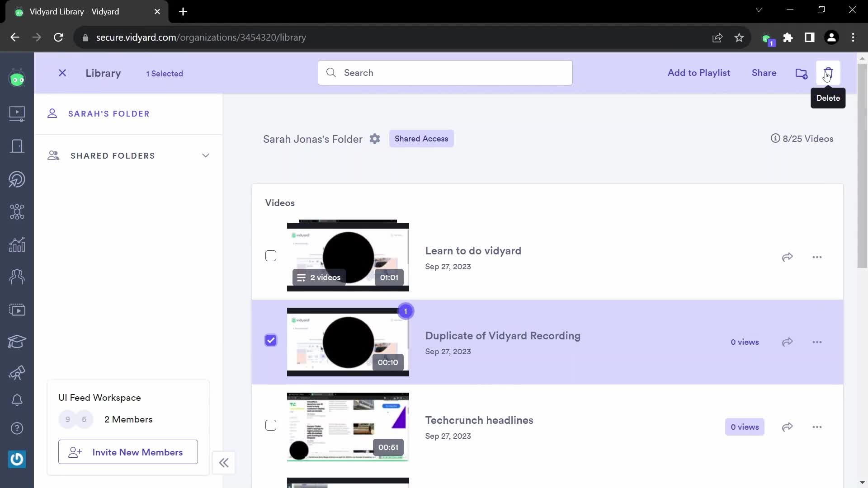Select the Techcrunch headlines checkbox

pyautogui.click(x=271, y=425)
